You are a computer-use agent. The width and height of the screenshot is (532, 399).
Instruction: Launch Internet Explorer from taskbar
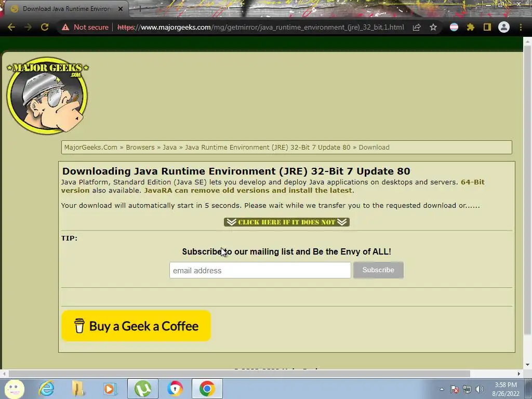tap(46, 389)
